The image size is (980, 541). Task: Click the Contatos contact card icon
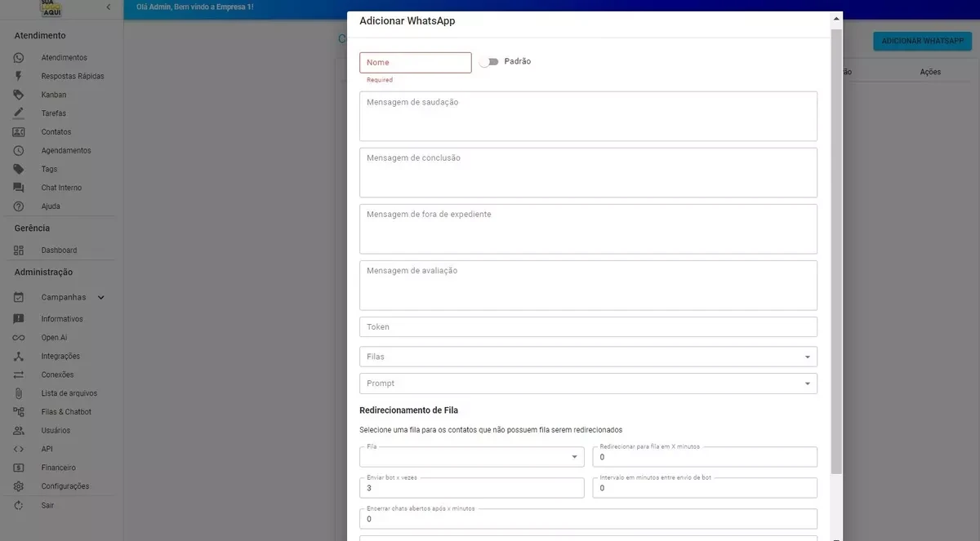tap(18, 131)
